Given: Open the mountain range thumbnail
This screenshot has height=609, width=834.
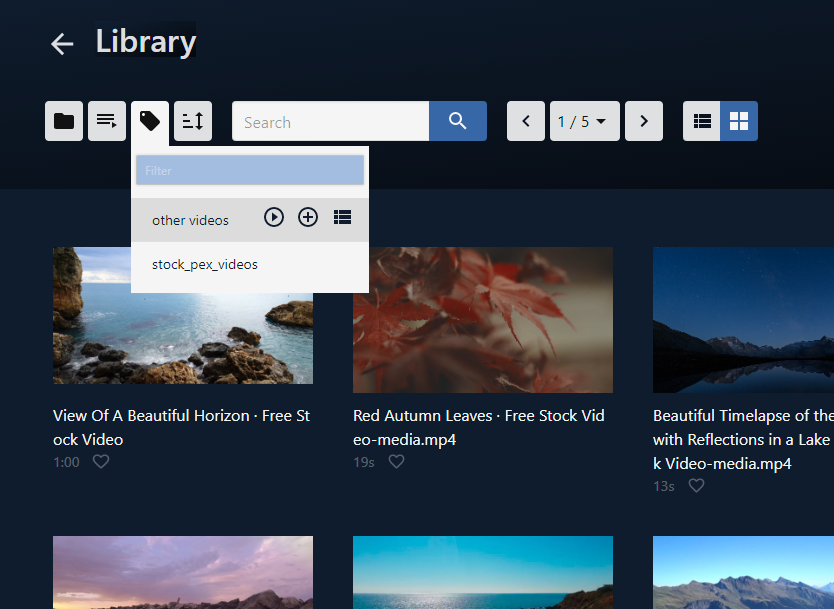Looking at the screenshot, I should point(744,572).
